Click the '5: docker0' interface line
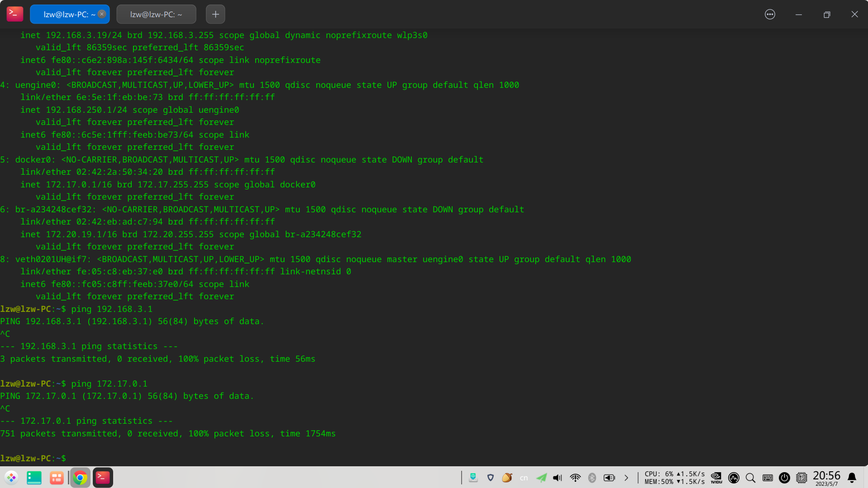Image resolution: width=868 pixels, height=488 pixels. (x=242, y=160)
